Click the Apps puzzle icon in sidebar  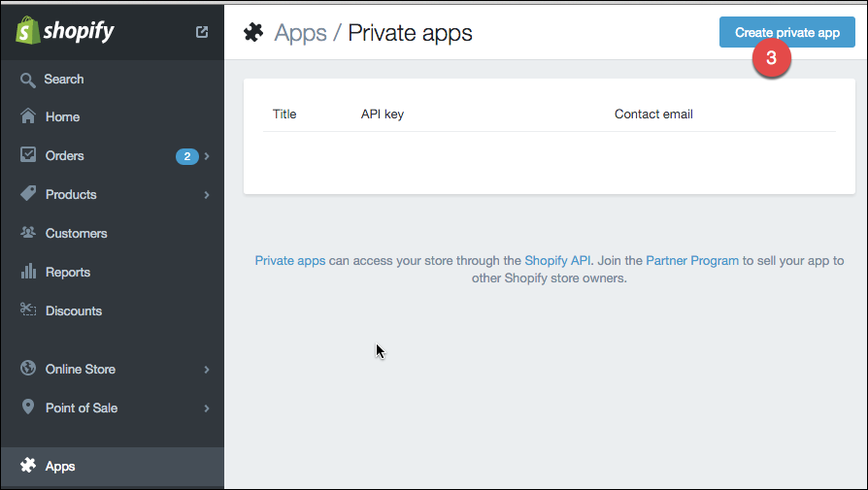[28, 465]
